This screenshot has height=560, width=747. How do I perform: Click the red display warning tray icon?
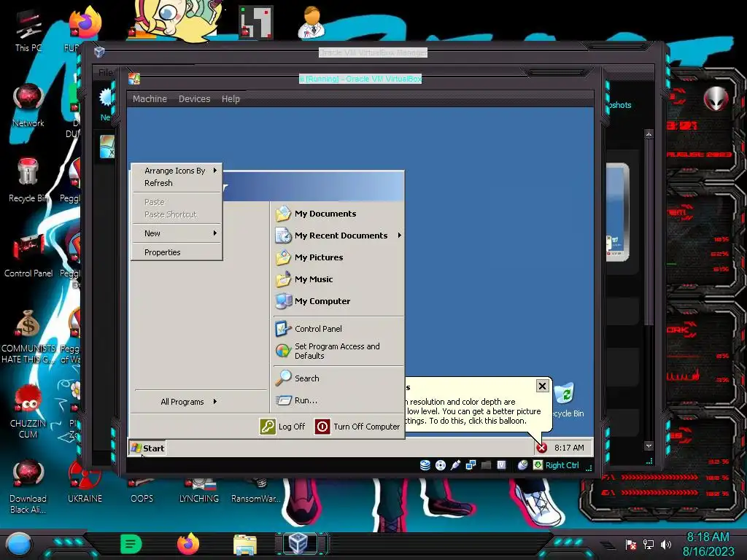click(542, 448)
